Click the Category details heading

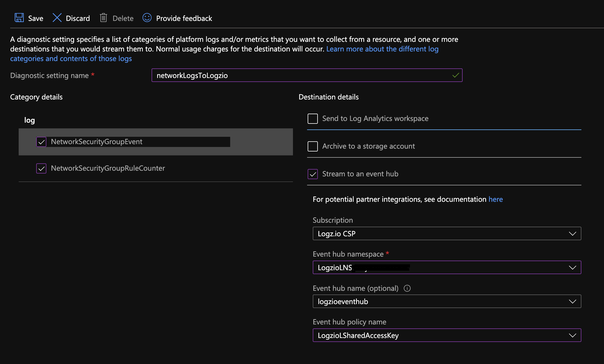tap(36, 97)
